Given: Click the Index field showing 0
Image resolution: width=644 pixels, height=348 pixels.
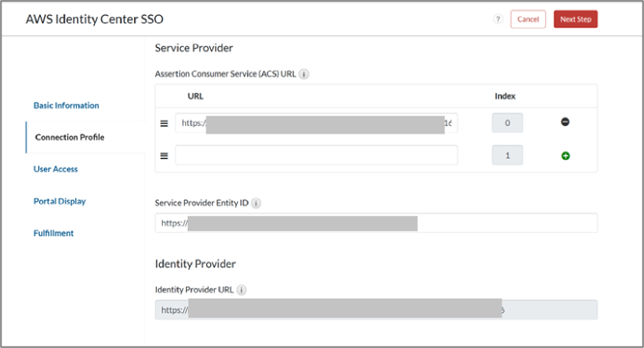Looking at the screenshot, I should [x=507, y=123].
